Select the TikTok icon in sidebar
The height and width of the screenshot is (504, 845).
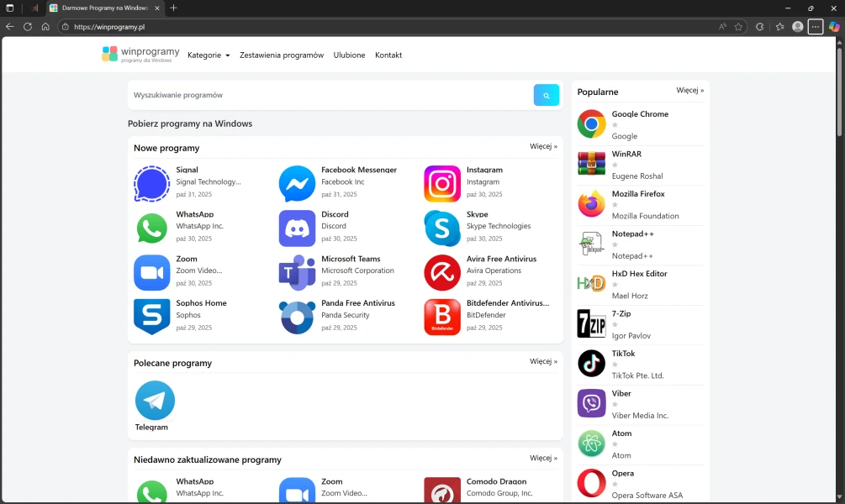click(x=591, y=364)
